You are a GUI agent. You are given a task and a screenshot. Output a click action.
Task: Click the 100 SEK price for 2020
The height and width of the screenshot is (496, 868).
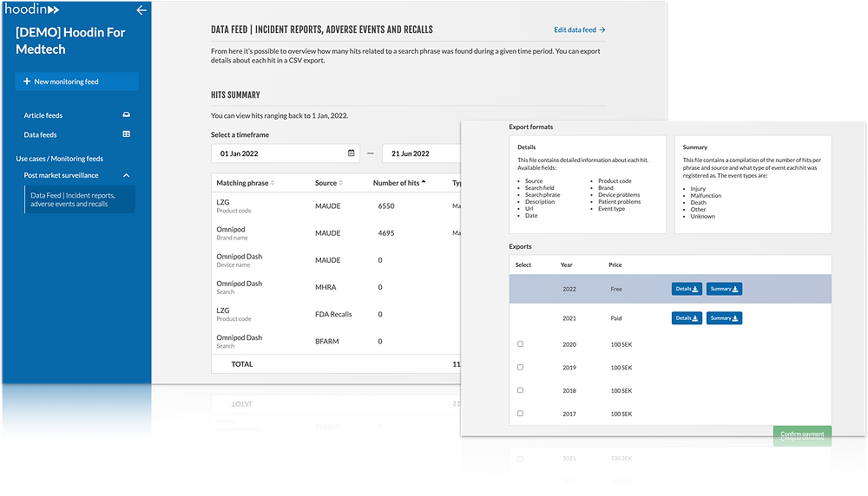pos(621,344)
